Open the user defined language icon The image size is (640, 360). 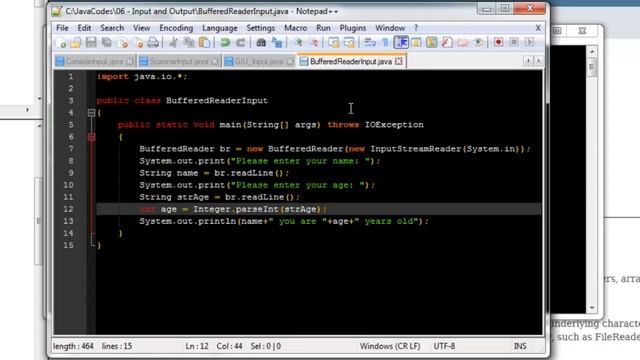pos(416,42)
